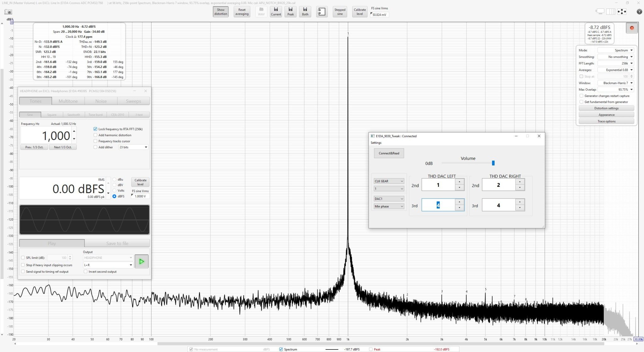Open Distortion settings button
This screenshot has height=352, width=644.
click(606, 108)
